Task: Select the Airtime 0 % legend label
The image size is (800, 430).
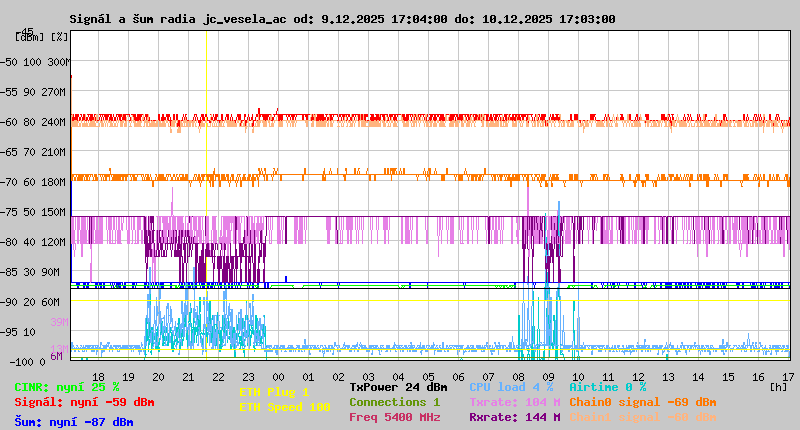Action: pos(607,387)
